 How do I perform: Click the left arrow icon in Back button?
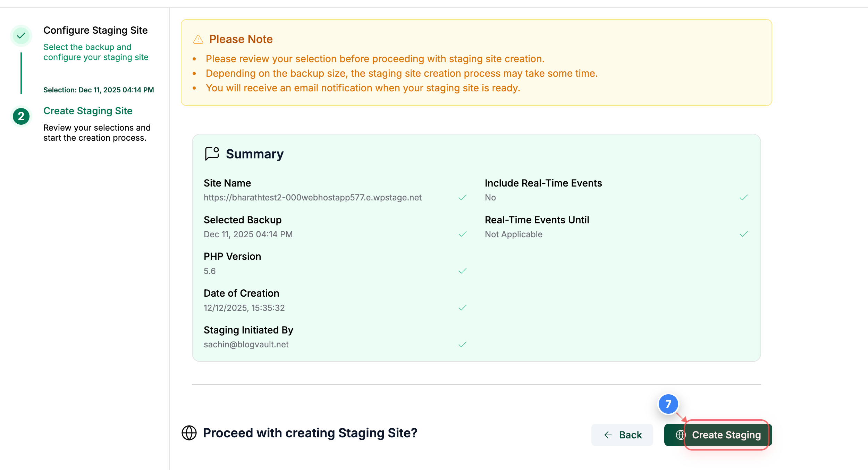tap(607, 435)
